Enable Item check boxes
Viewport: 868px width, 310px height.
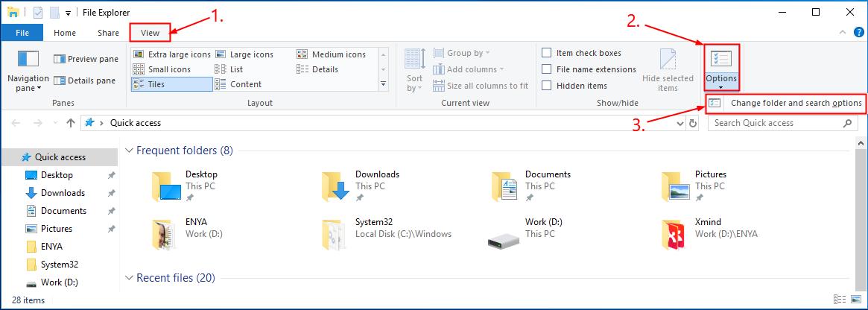pos(547,53)
